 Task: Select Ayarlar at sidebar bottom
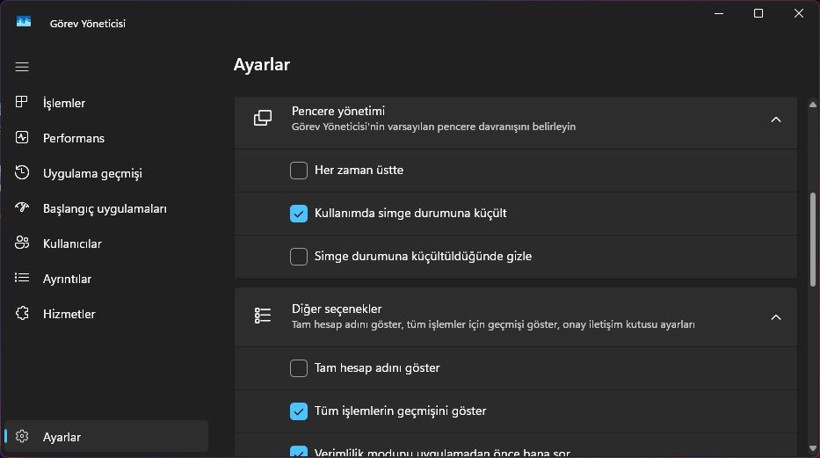(107, 437)
